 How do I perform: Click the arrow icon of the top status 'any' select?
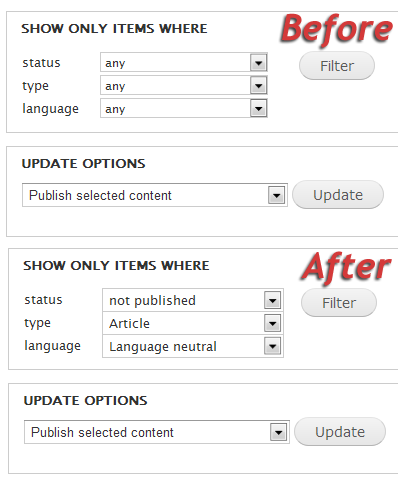pos(258,63)
